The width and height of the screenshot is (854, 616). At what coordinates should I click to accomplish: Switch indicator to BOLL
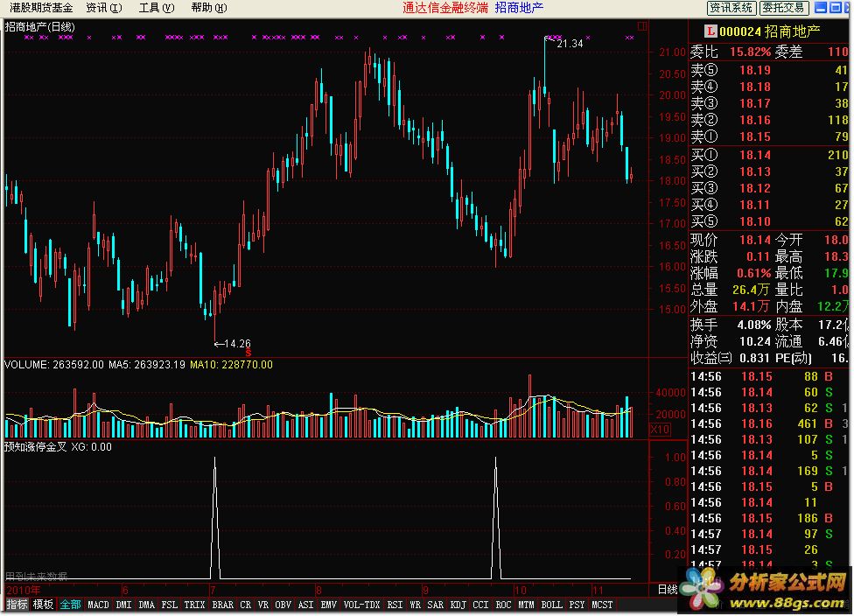(552, 605)
